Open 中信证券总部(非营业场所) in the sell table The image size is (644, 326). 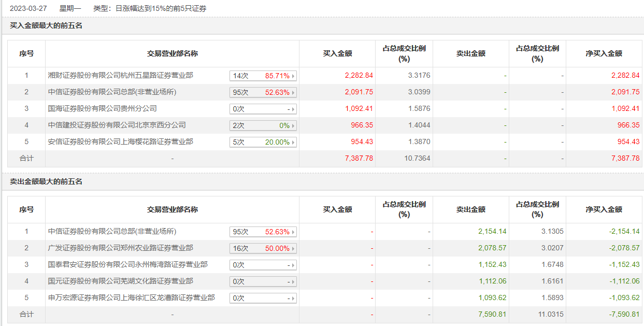(112, 231)
